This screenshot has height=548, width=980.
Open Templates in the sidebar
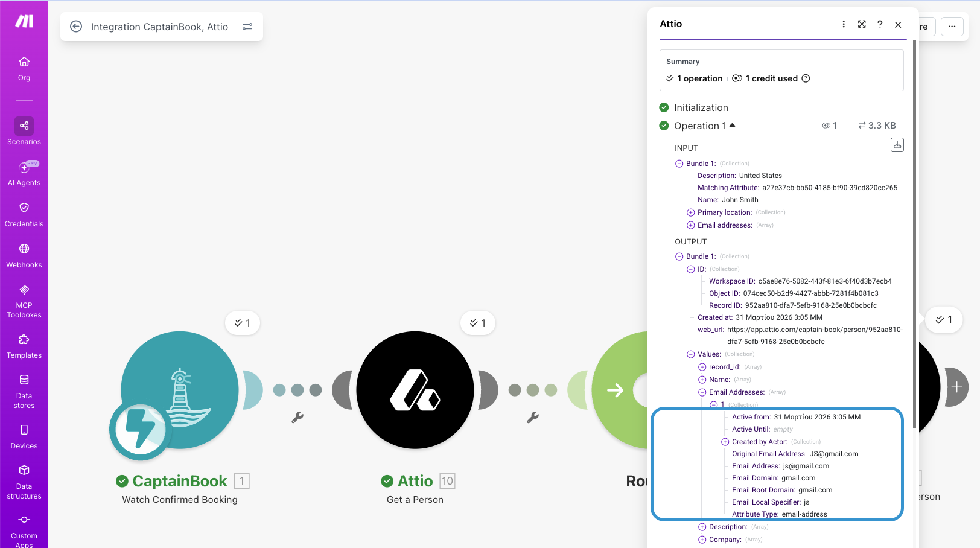point(24,346)
